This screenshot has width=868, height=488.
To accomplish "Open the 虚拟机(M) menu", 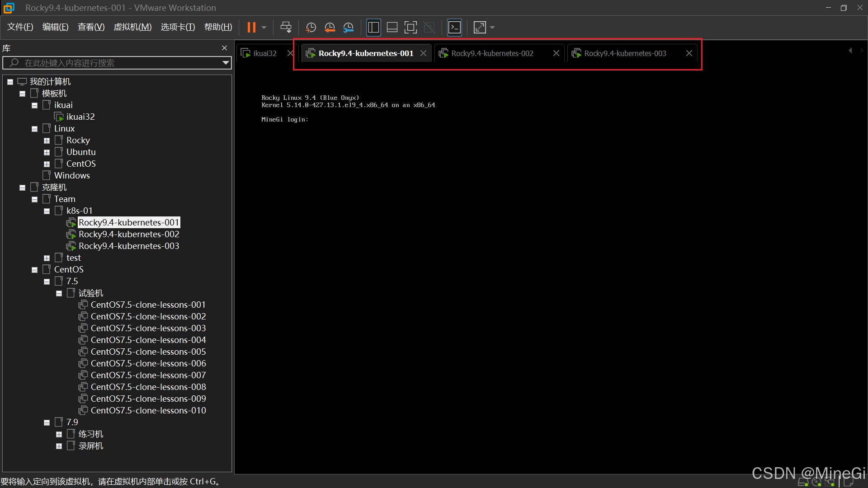I will click(132, 27).
